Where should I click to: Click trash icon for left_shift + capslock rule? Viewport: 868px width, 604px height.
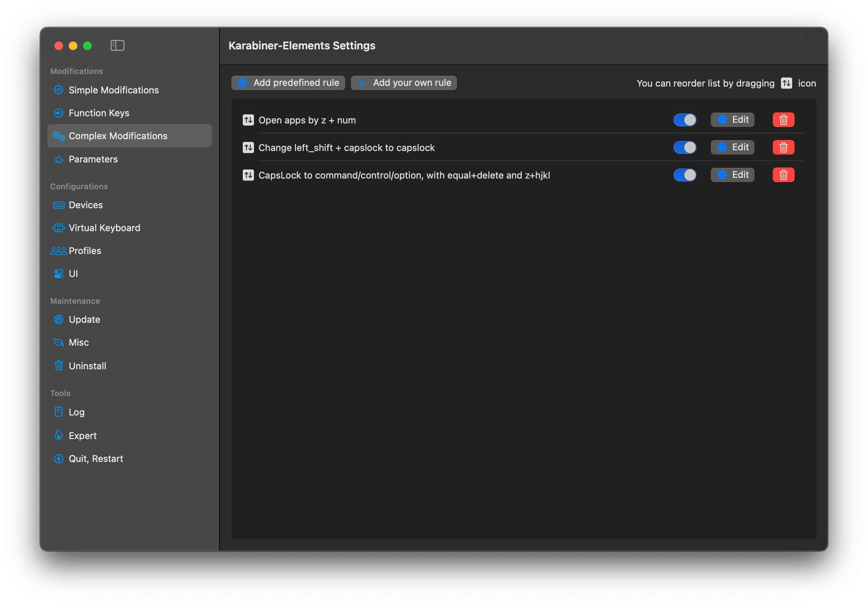click(783, 147)
